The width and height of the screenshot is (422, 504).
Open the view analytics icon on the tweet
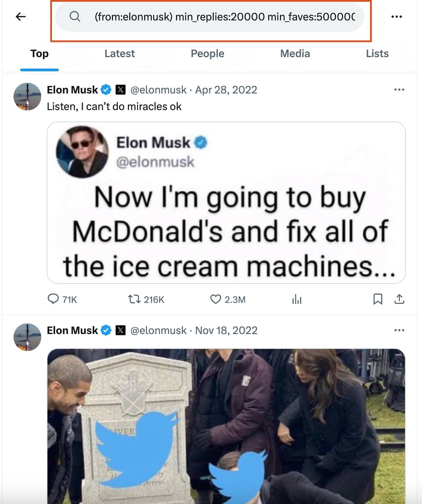[x=297, y=300]
